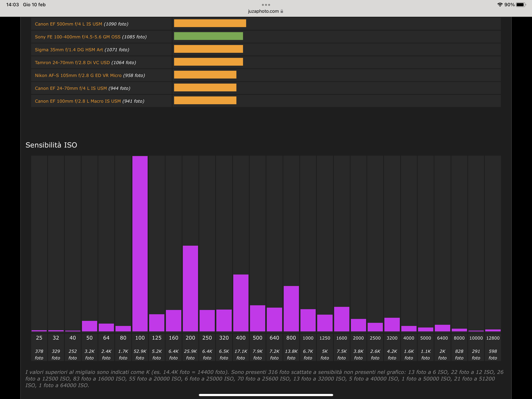The width and height of the screenshot is (532, 399).
Task: Tap the home indicator bar at bottom
Action: coord(266,395)
